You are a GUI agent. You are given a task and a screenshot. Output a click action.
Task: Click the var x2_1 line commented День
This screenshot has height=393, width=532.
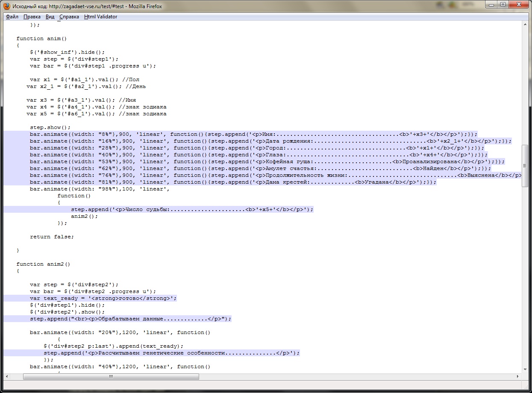point(86,86)
